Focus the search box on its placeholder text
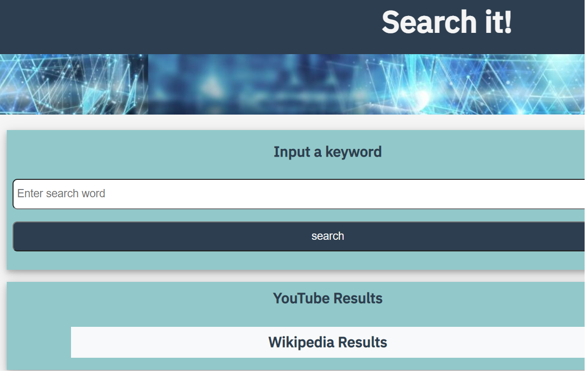588x380 pixels. (x=61, y=194)
